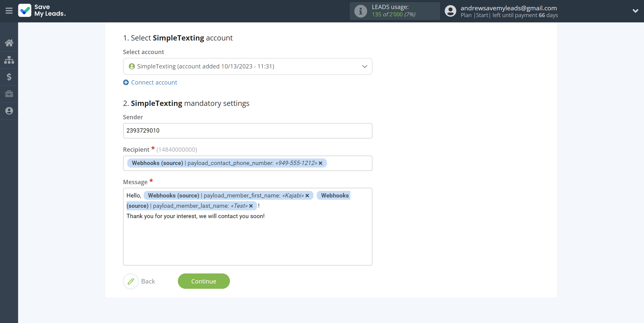Click the integrations/flowchart icon in sidebar
Viewport: 644px width, 323px height.
(9, 60)
